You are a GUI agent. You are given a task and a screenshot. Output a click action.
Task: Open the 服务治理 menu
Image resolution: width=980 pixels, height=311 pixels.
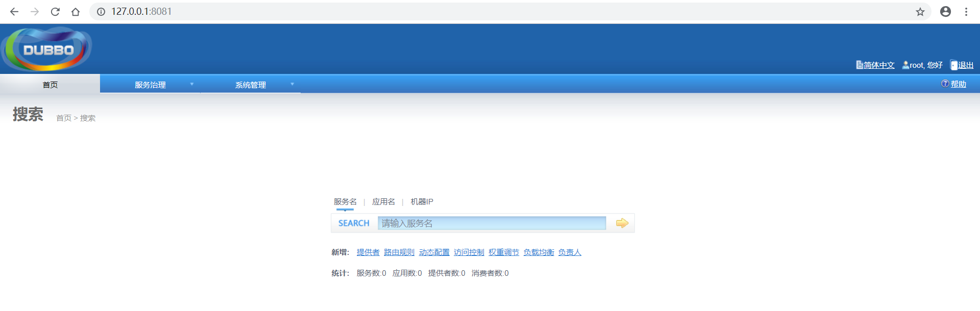tap(150, 85)
